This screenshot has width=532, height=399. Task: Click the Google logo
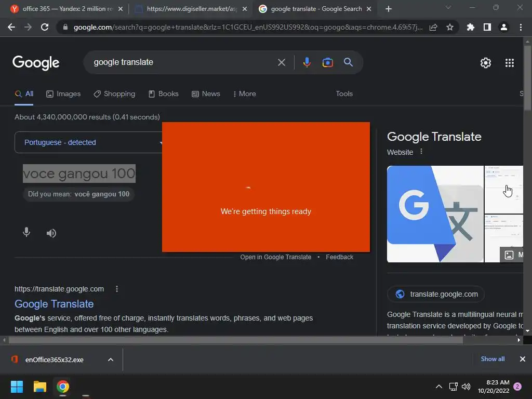click(x=36, y=63)
